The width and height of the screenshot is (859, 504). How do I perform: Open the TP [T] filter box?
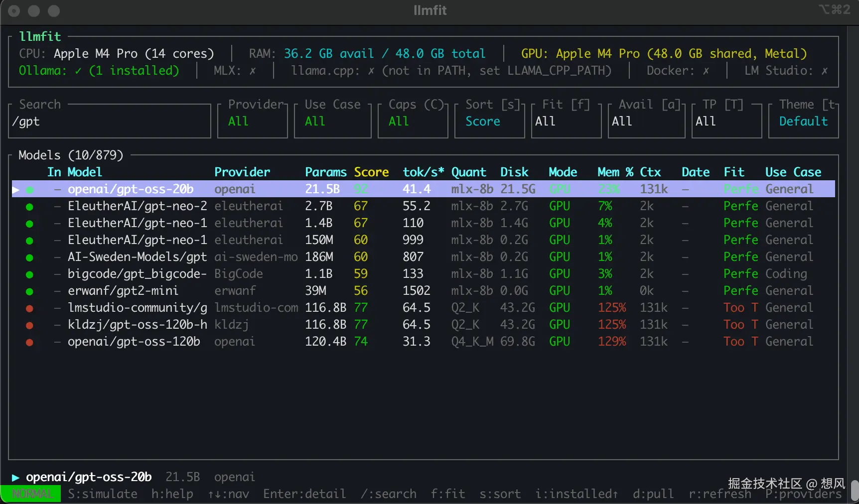tap(727, 121)
